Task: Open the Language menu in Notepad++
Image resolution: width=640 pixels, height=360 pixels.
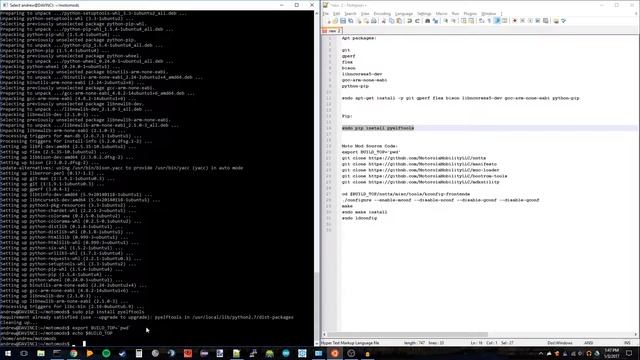Action: (404, 13)
